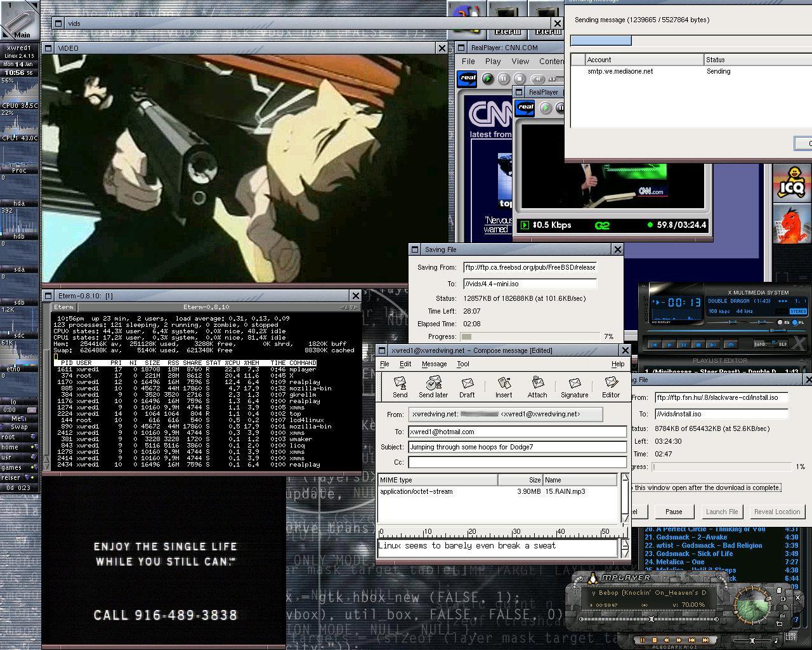Click the XMMS eject button
This screenshot has width=812, height=650.
[730, 345]
